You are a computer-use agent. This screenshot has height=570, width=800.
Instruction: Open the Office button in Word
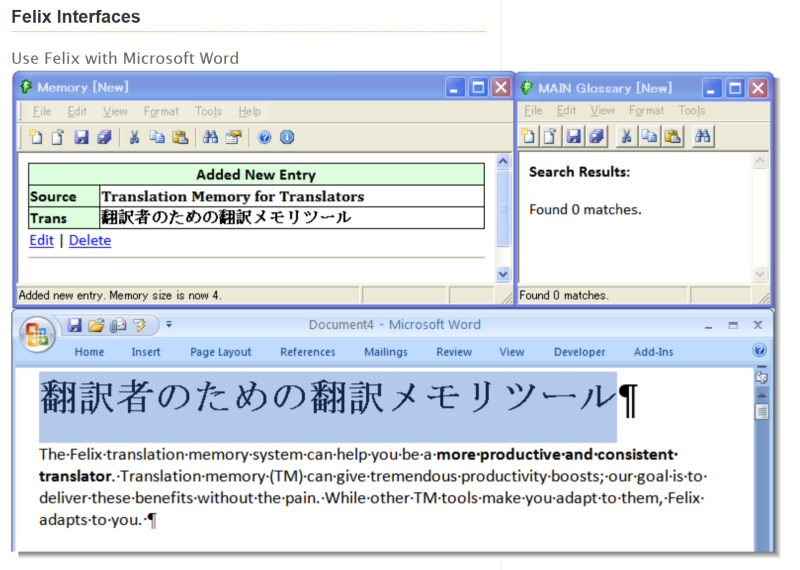pyautogui.click(x=37, y=334)
